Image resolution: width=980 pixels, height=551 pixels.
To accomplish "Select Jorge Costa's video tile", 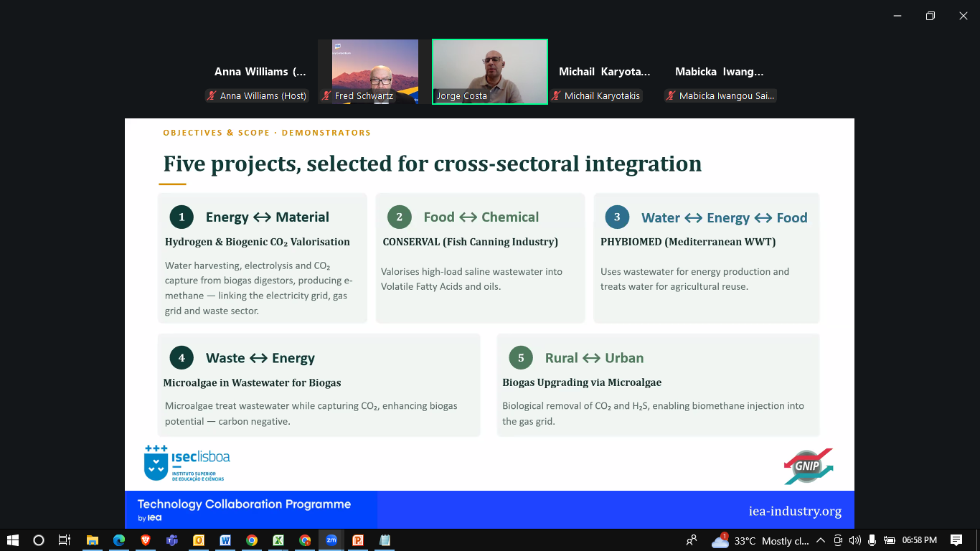I will (x=490, y=72).
